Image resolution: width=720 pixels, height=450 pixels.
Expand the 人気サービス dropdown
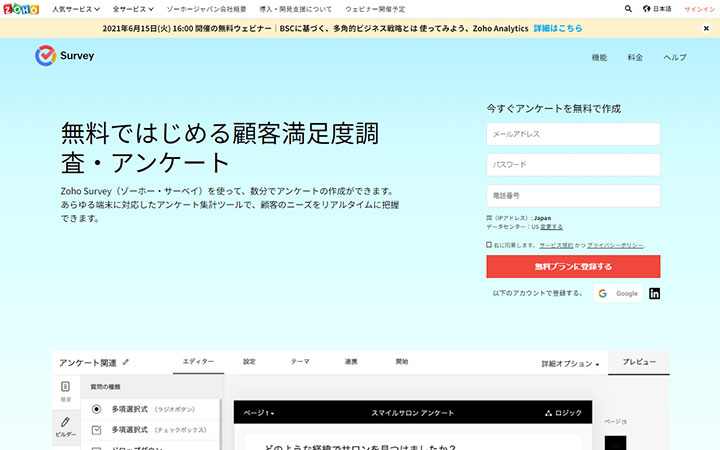76,9
